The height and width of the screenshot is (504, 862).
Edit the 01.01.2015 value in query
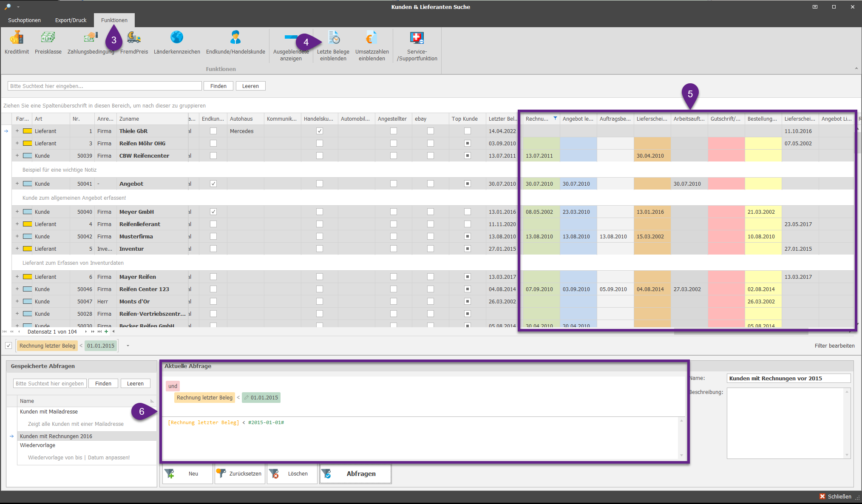click(x=261, y=397)
